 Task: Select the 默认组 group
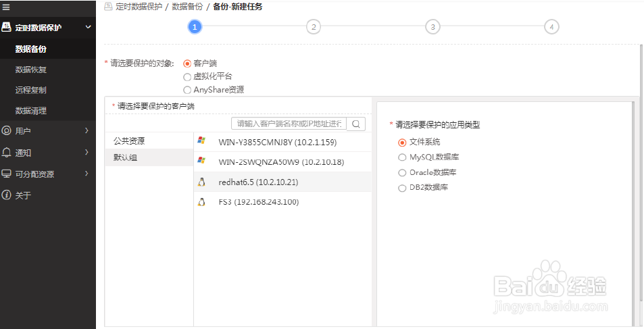coord(149,157)
